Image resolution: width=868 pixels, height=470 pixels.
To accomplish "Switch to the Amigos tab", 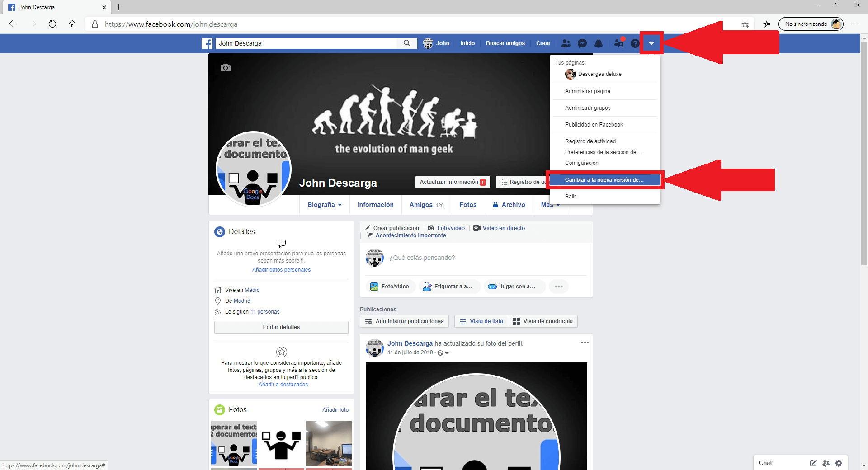I will coord(426,205).
